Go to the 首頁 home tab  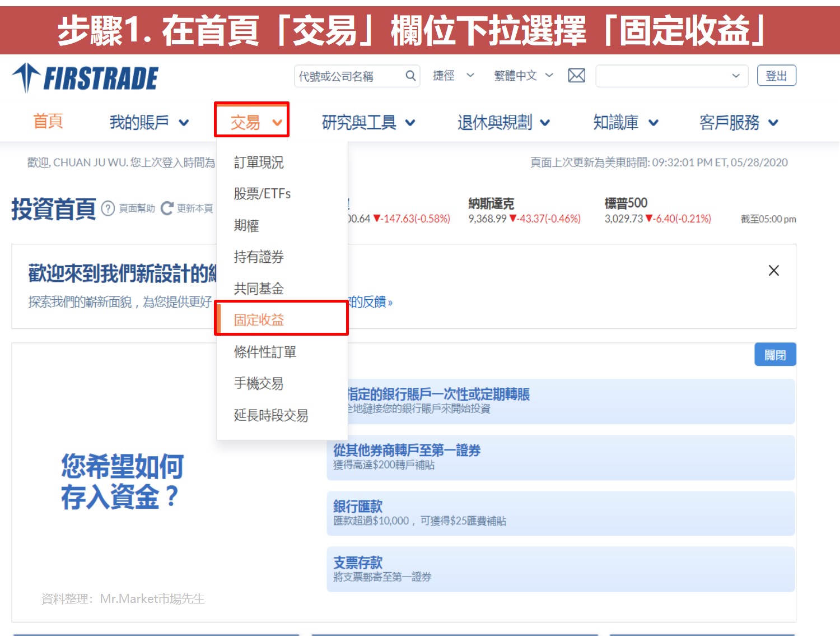coord(48,121)
